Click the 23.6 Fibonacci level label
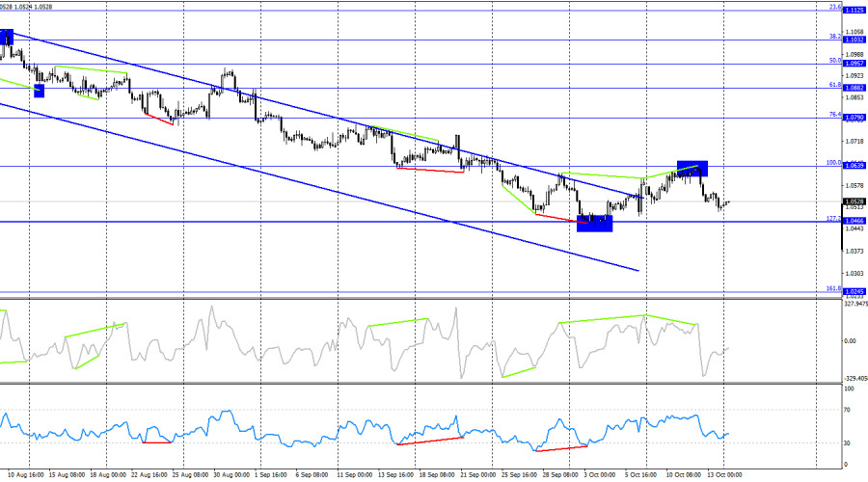This screenshot has height=482, width=868. 835,7
